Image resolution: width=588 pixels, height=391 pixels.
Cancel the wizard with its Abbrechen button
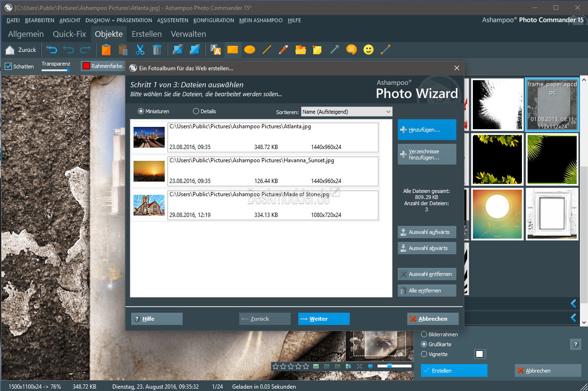[x=433, y=319]
